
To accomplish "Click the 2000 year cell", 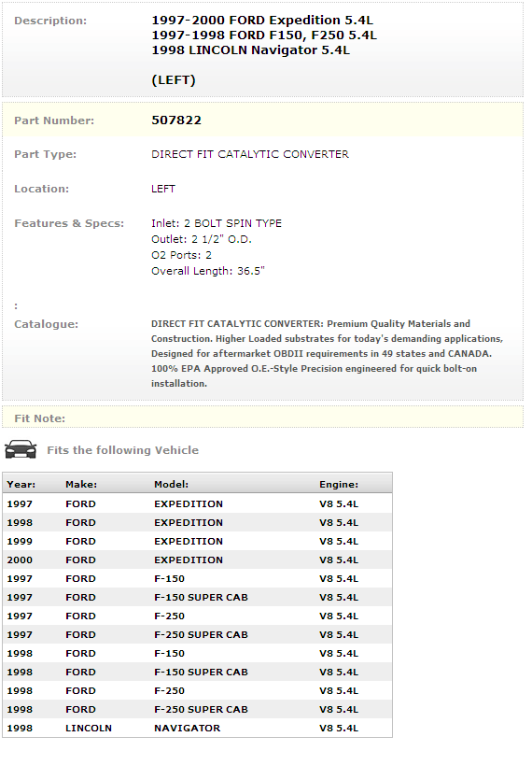I will point(20,560).
